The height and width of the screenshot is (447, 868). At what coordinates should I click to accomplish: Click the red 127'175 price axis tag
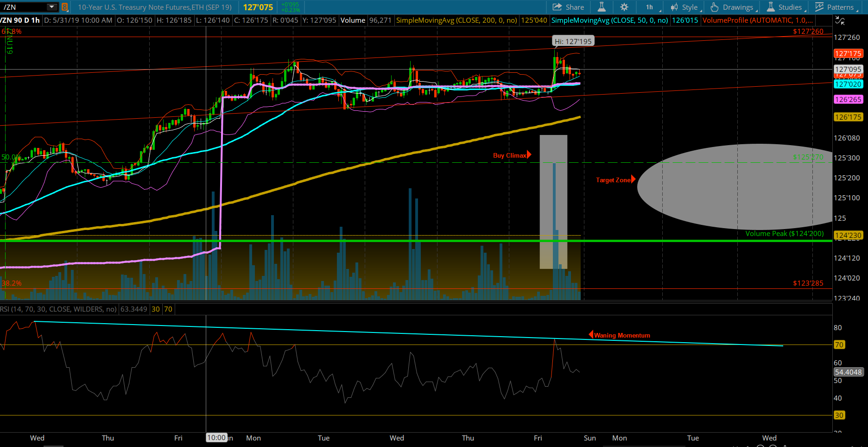tap(848, 53)
